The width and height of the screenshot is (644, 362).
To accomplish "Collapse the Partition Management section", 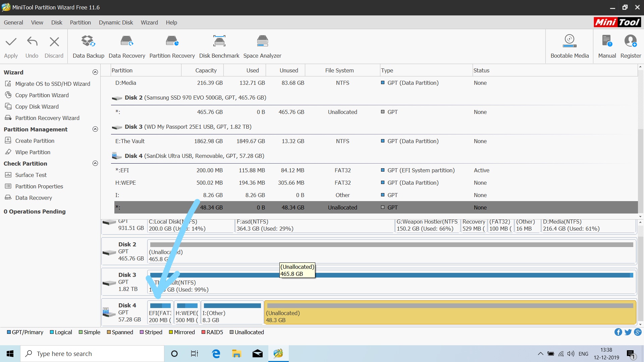I will [x=95, y=129].
